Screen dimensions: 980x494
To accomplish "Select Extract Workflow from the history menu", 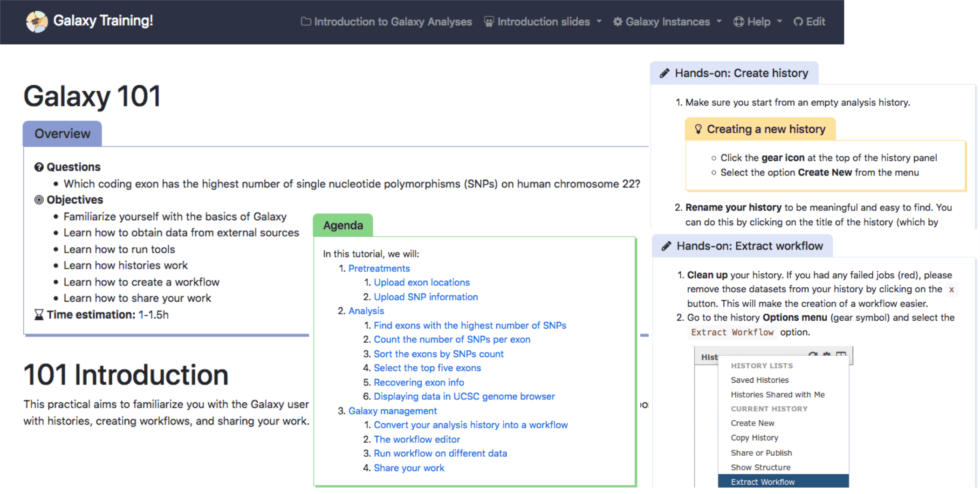I will [x=763, y=482].
